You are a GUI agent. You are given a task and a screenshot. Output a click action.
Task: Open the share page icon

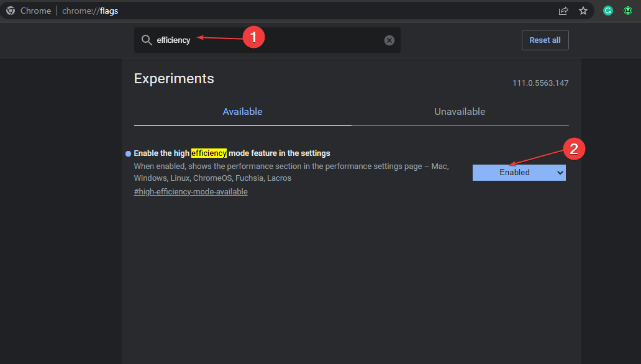pos(563,11)
